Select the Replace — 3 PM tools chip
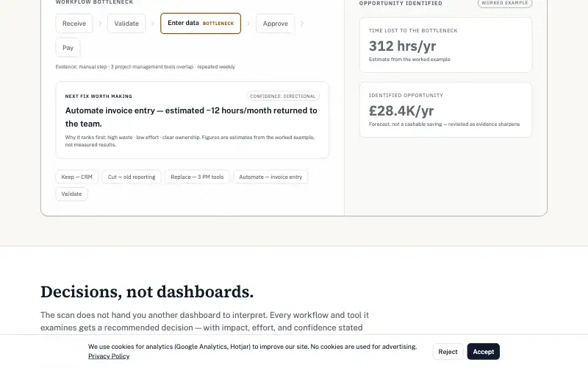The width and height of the screenshot is (588, 368). (x=197, y=177)
